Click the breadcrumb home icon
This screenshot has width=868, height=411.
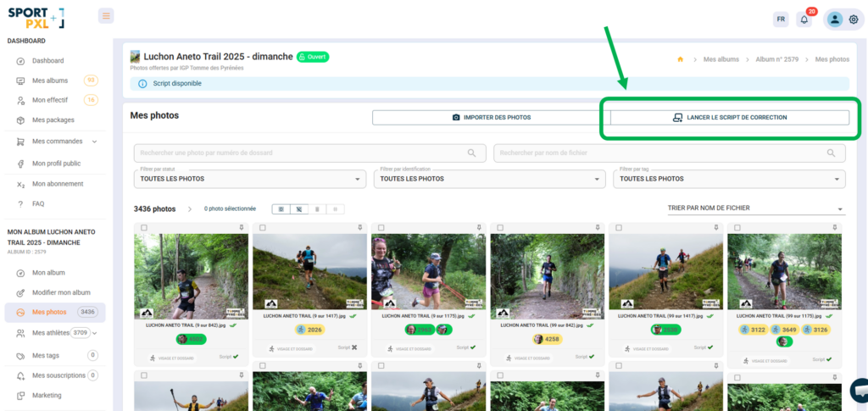[x=680, y=59]
